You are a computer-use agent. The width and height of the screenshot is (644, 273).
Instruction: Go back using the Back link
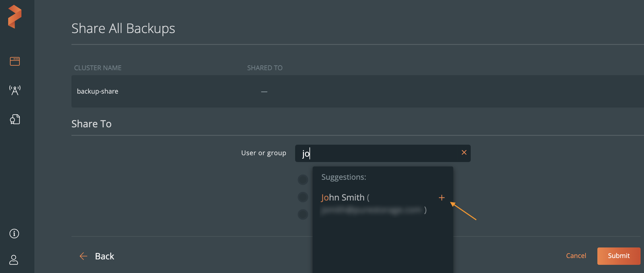click(104, 256)
